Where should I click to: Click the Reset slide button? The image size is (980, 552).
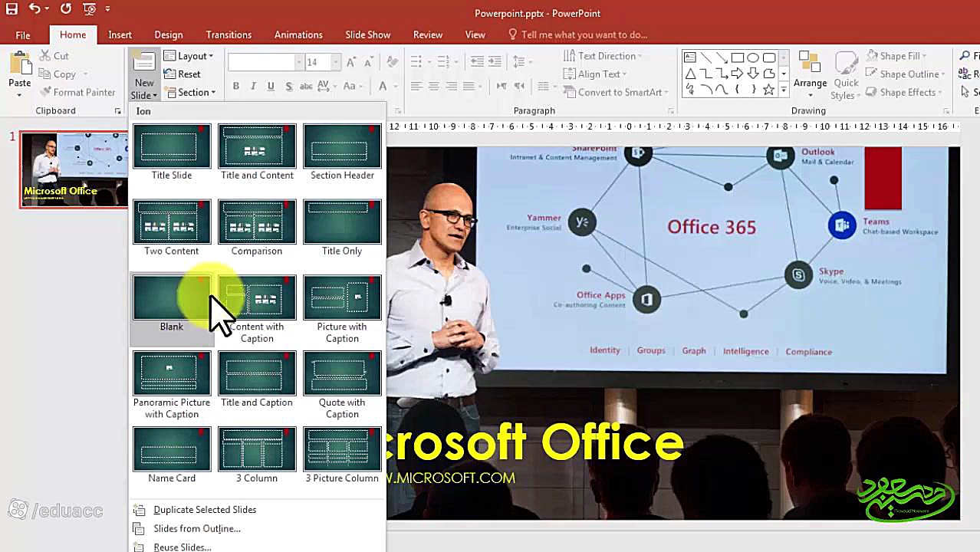pos(183,74)
